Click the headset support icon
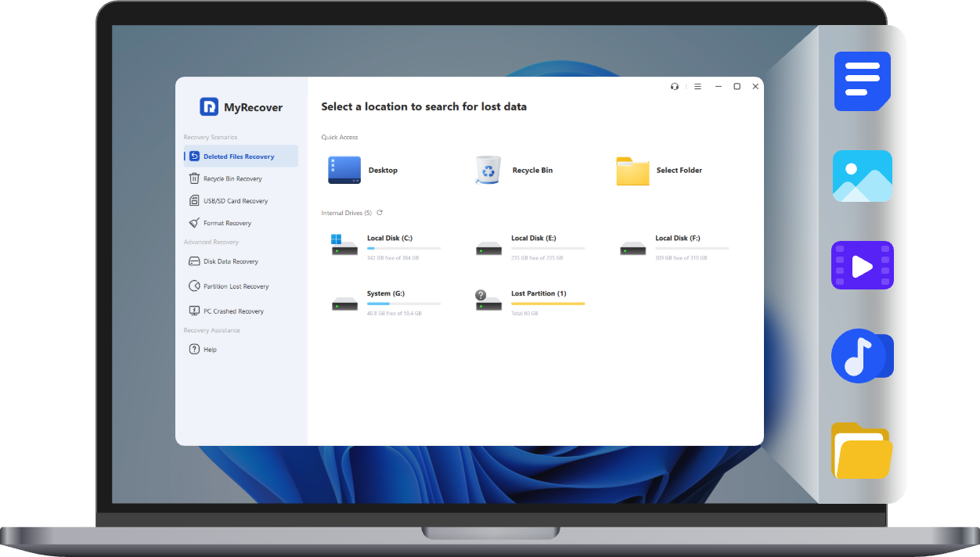This screenshot has width=980, height=557. coord(675,87)
